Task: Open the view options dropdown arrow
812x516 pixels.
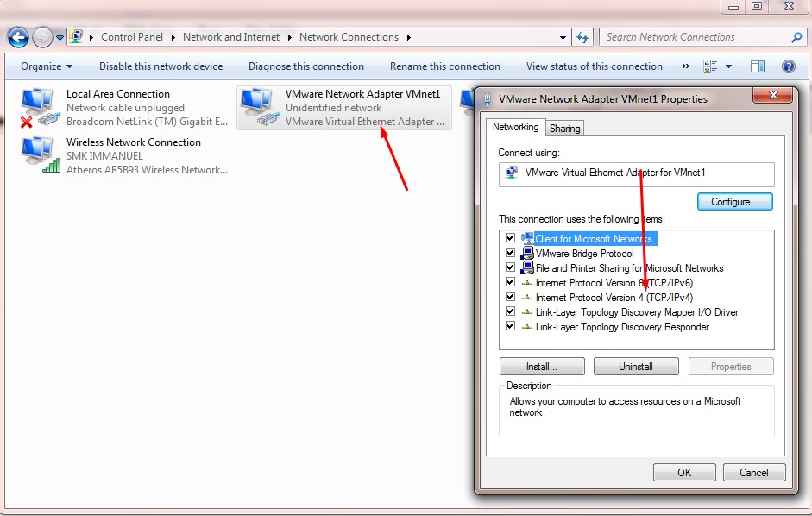Action: pyautogui.click(x=728, y=66)
